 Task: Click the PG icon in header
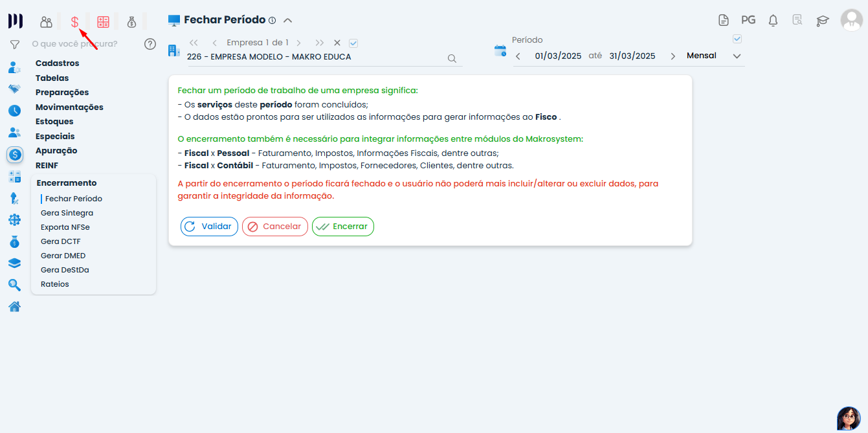point(748,20)
